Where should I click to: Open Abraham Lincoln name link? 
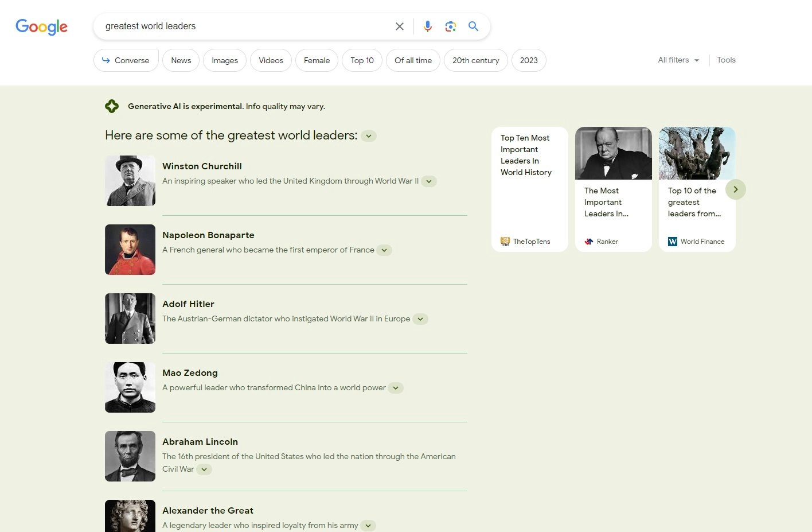pyautogui.click(x=200, y=441)
